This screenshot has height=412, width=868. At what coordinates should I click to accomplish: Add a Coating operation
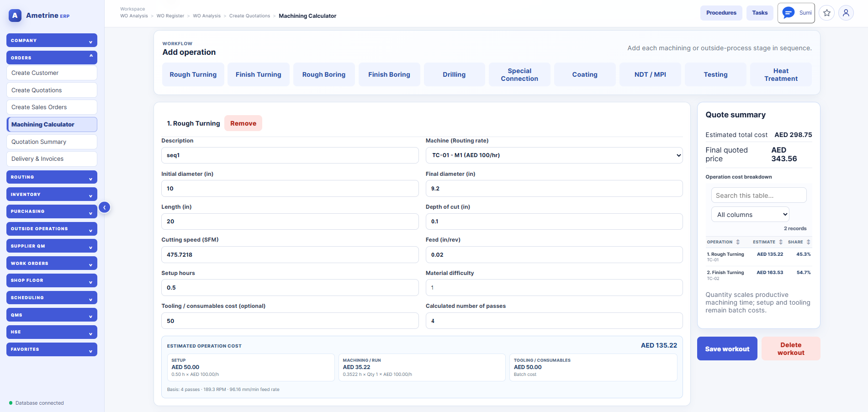585,74
